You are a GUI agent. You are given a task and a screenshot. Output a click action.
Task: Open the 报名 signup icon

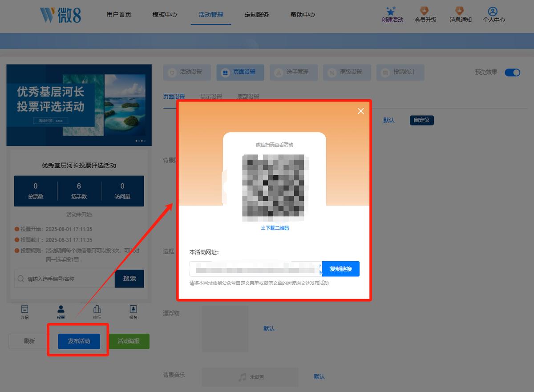[133, 309]
